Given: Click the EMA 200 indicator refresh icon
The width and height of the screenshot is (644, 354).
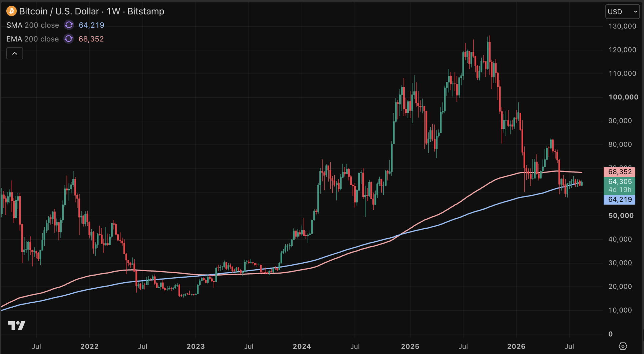Looking at the screenshot, I should tap(69, 39).
